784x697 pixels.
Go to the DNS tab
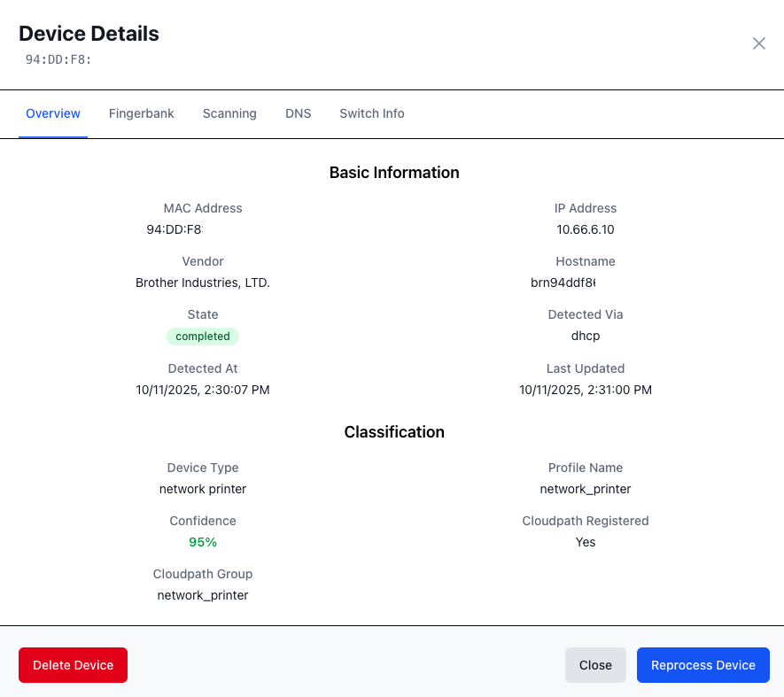click(299, 113)
